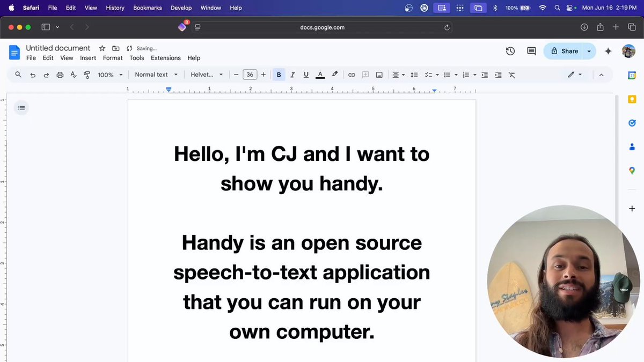Open the Gemini sparkle icon

[x=608, y=51]
